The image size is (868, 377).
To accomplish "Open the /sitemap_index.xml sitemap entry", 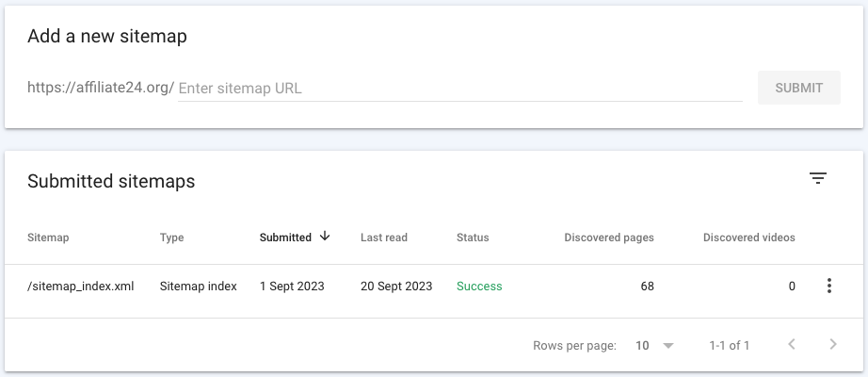I will point(81,287).
